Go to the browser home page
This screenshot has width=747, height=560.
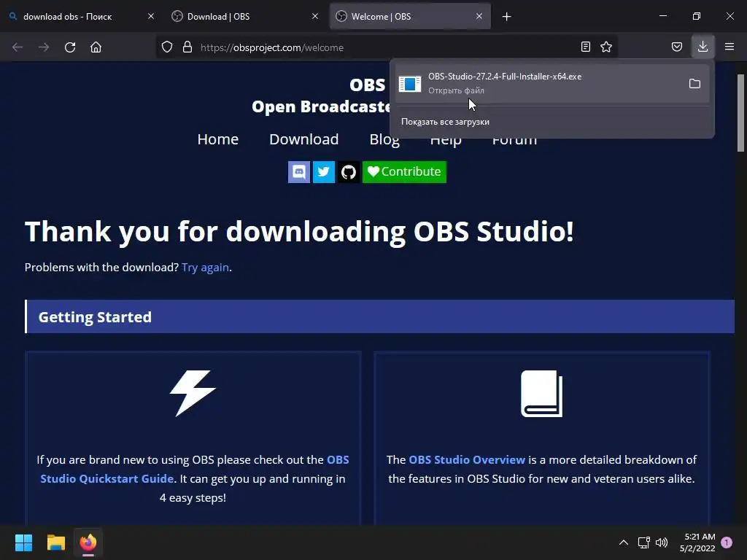96,47
